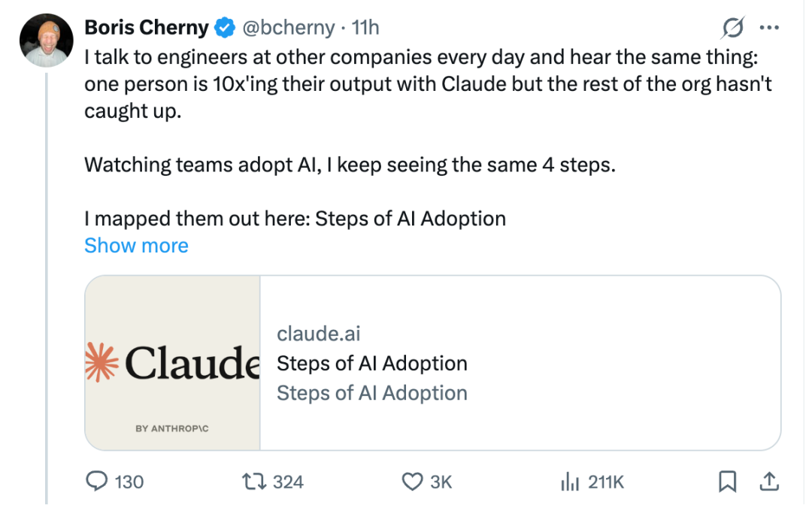The height and width of the screenshot is (505, 812).
Task: Open Boris Cherny's profile avatar
Action: pos(47,41)
